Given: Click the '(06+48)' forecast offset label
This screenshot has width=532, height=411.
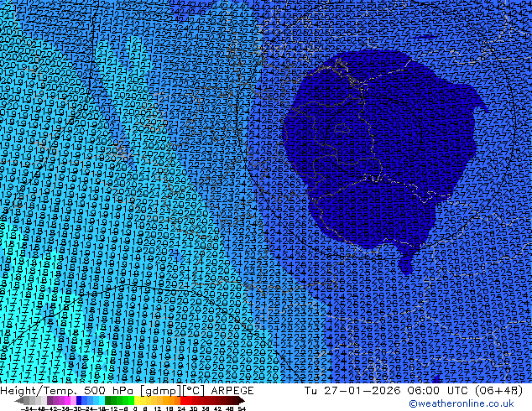Looking at the screenshot, I should tap(498, 391).
